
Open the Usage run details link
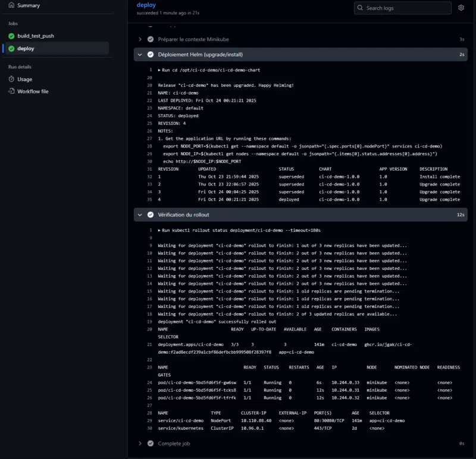[24, 79]
